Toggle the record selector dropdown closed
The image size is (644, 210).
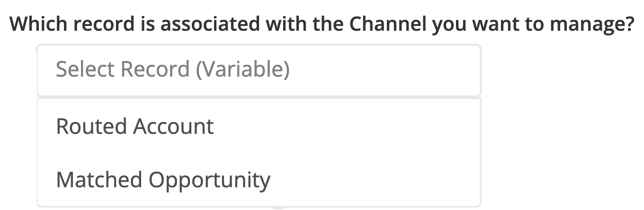(x=259, y=70)
